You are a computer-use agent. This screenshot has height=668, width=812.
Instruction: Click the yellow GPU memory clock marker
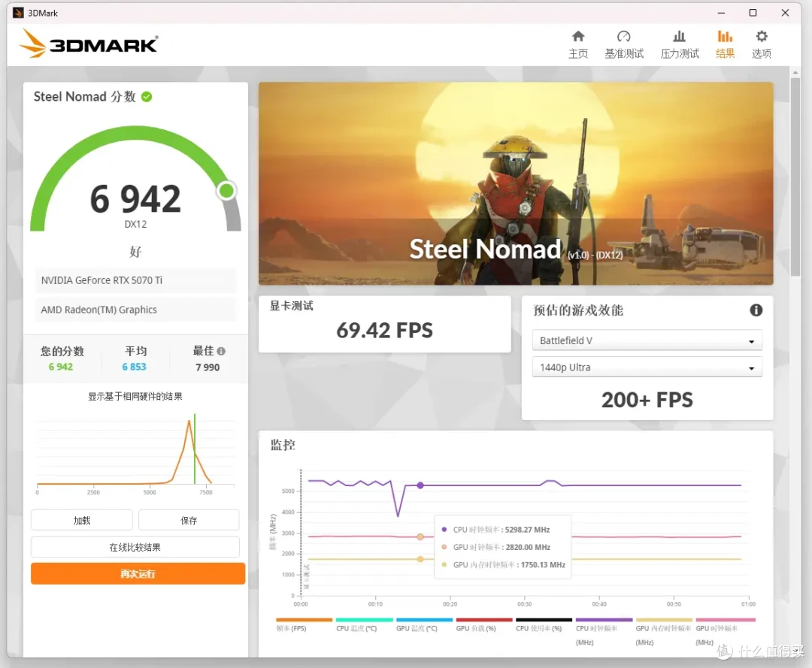click(420, 559)
